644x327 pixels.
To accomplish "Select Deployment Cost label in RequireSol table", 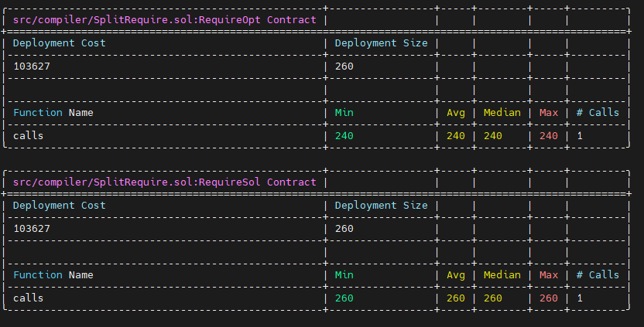I will 59,206.
